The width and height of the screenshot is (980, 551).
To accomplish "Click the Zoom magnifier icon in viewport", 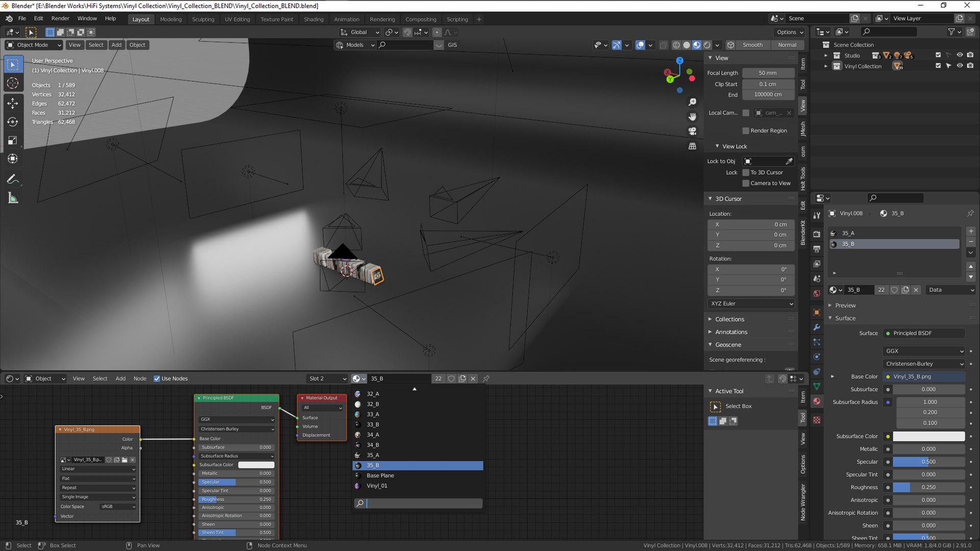I will [x=692, y=103].
